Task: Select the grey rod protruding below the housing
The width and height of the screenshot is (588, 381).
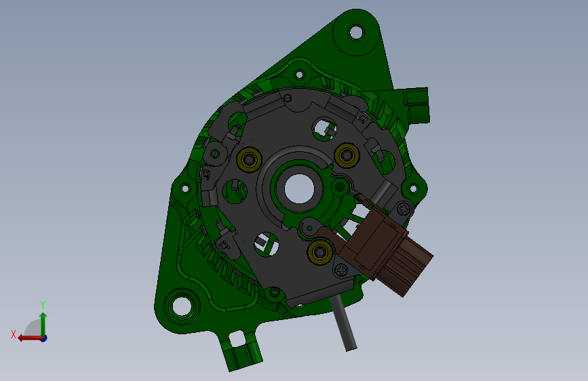Action: pos(343,323)
